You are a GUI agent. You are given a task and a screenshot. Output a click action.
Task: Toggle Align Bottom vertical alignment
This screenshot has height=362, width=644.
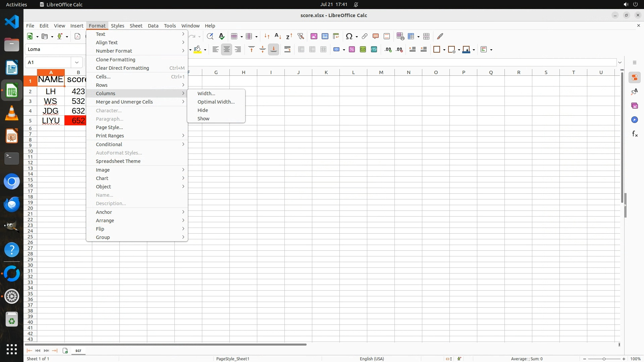pyautogui.click(x=274, y=50)
